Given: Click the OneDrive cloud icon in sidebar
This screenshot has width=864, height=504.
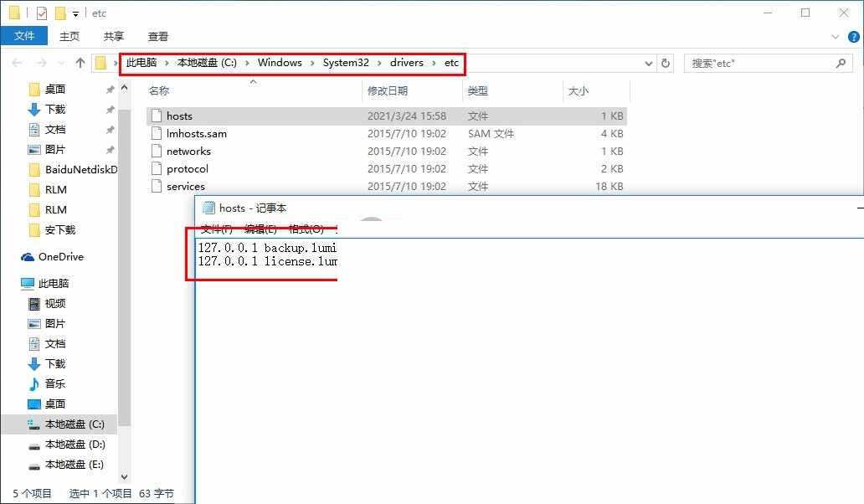Looking at the screenshot, I should tap(28, 257).
